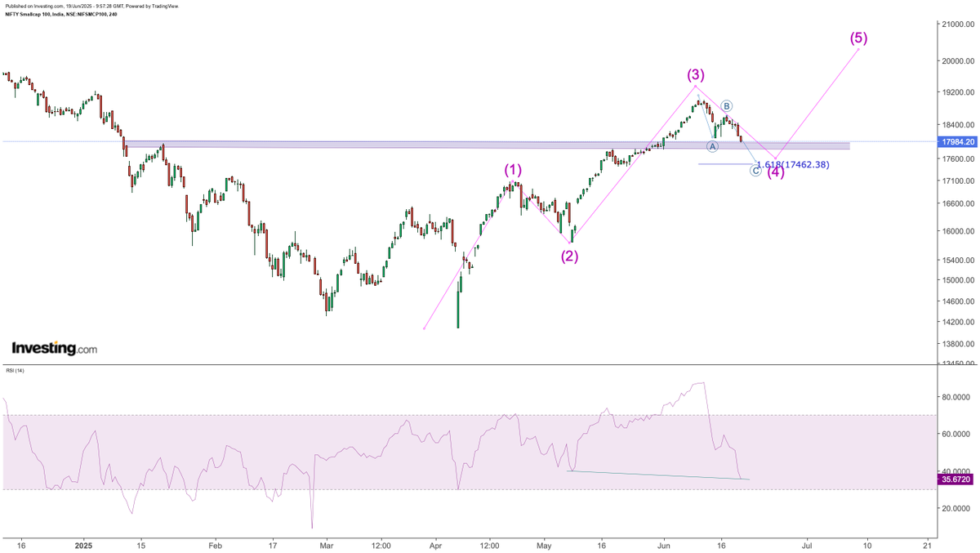Screen dimensions: 980x553
Task: Select the circled wave C label
Action: coord(754,170)
